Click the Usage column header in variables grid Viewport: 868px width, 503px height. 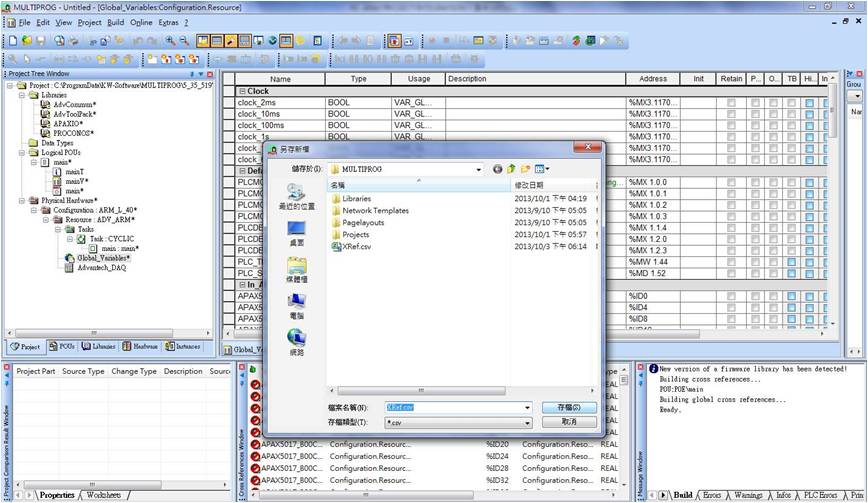(x=418, y=79)
